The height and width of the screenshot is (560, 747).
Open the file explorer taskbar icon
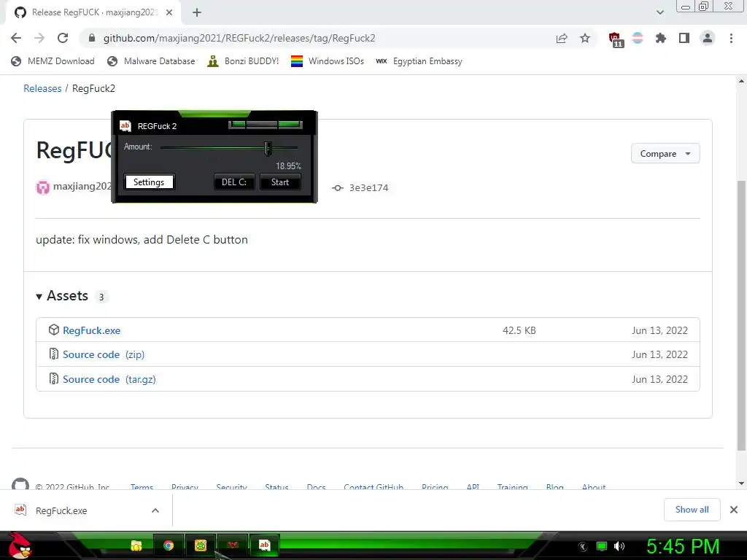click(136, 545)
